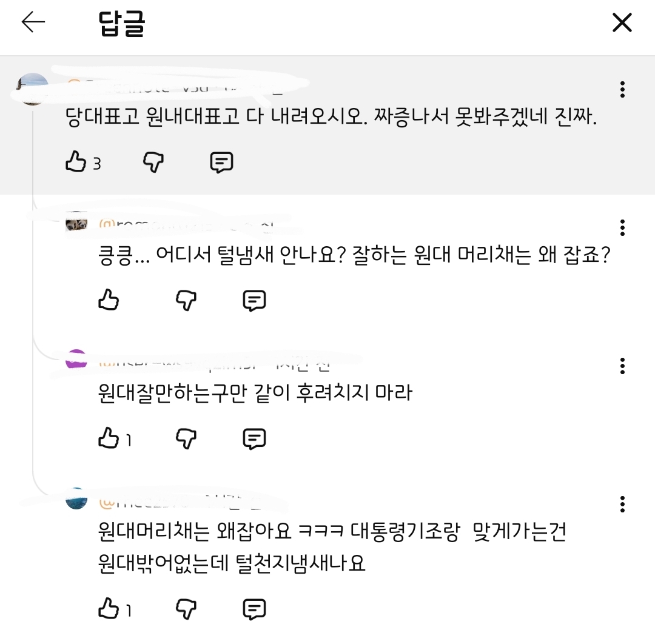The width and height of the screenshot is (655, 644).
Task: Dislike the reply starting with 킁킁
Action: click(186, 300)
